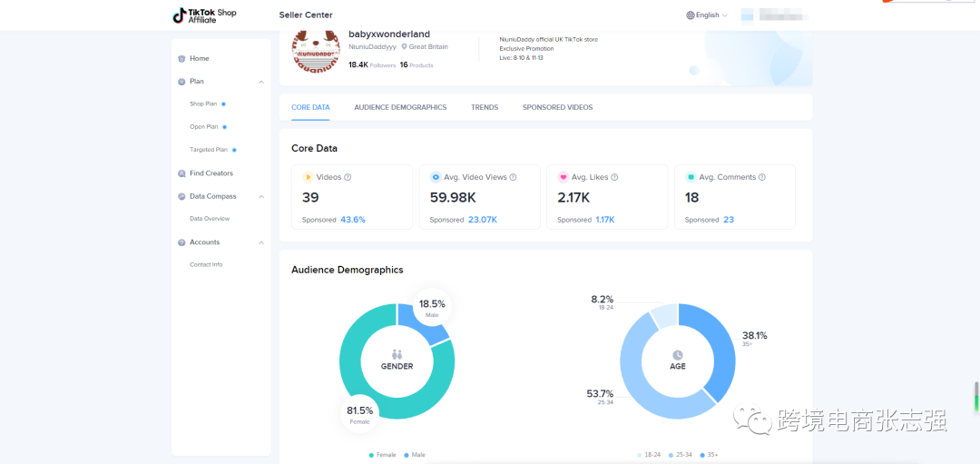The image size is (980, 464).
Task: Click the Find Creators sidebar icon
Action: point(181,173)
